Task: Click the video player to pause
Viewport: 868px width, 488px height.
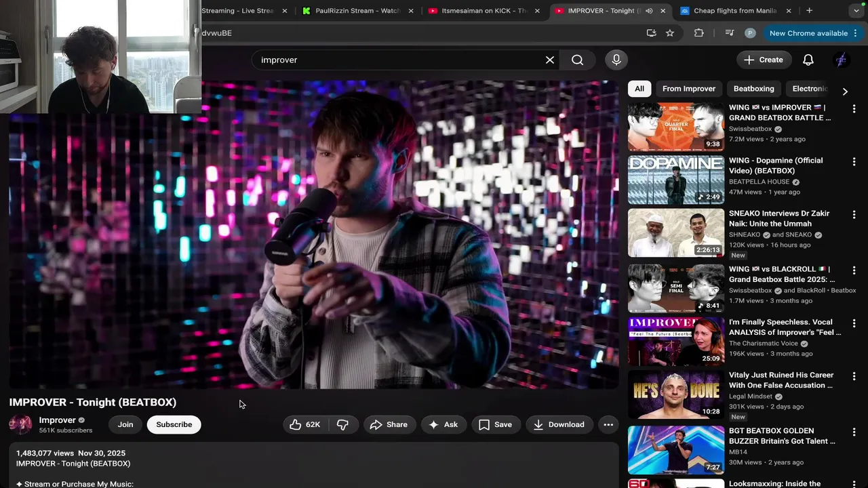Action: coord(313,234)
